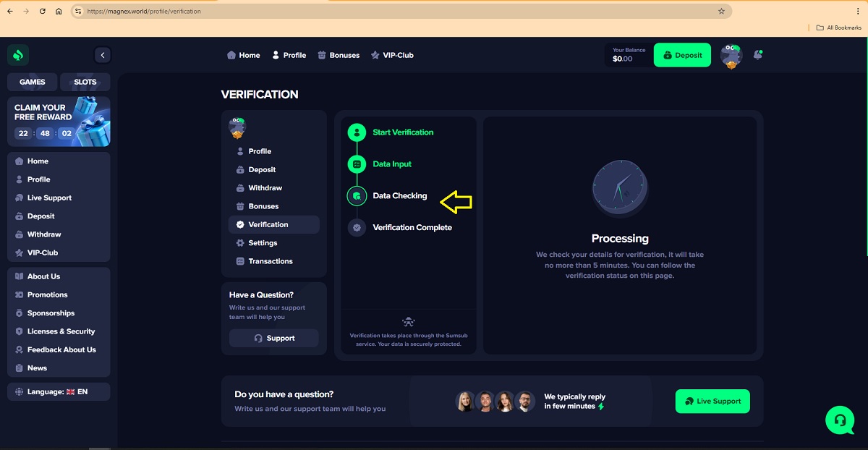
Task: Click the Verification Complete step icon
Action: coord(357,227)
